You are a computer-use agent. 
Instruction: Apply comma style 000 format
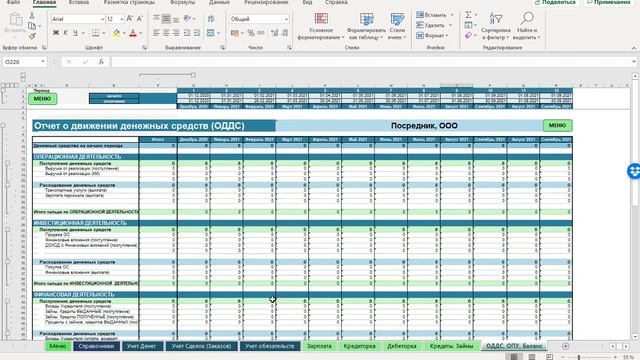coord(261,33)
